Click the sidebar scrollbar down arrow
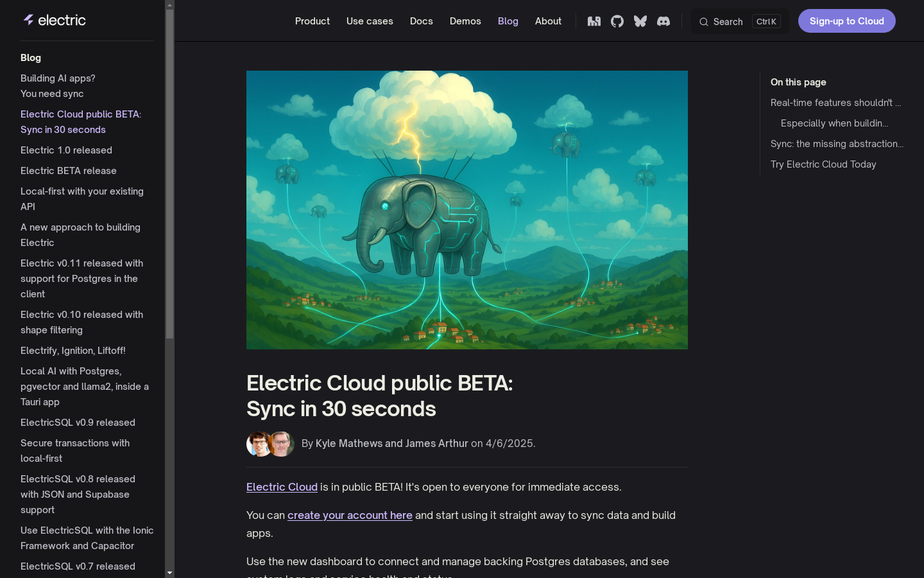 [169, 573]
